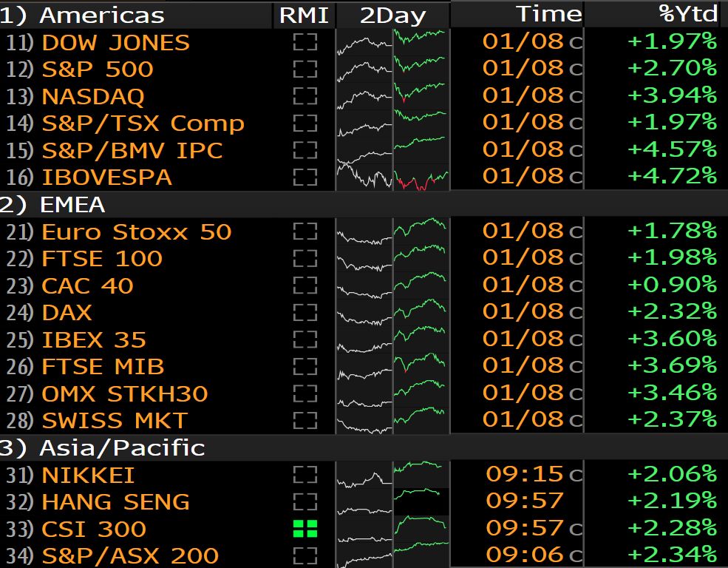Screen dimensions: 728x568
Task: Open the S&P/TSX Comp index
Action: click(x=143, y=124)
